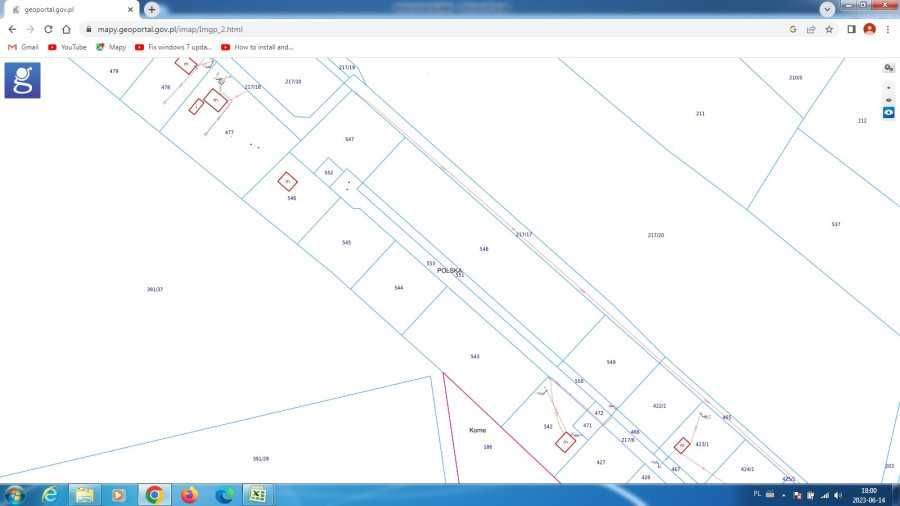Reload the geoportal map page
900x506 pixels.
point(48,29)
